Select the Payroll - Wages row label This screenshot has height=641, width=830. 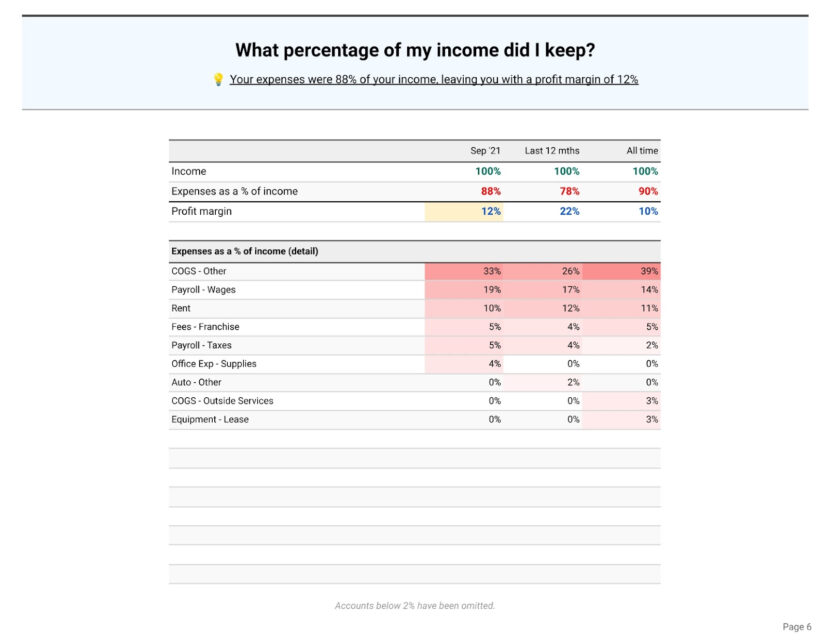click(x=203, y=290)
